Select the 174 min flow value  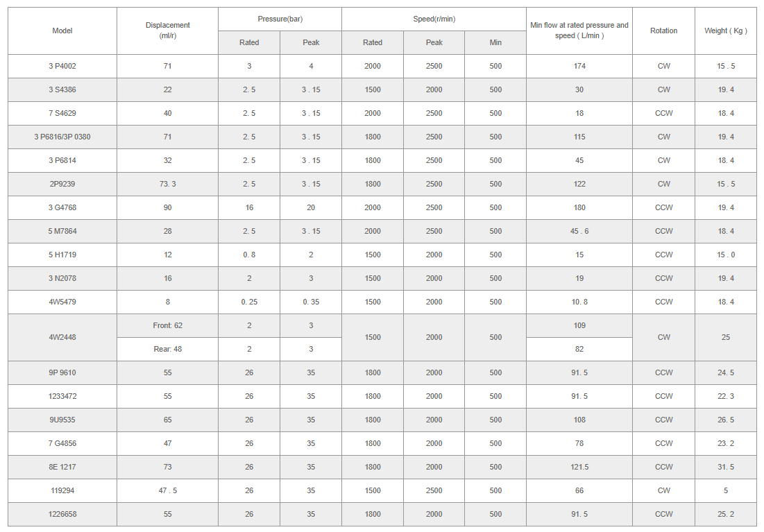579,66
